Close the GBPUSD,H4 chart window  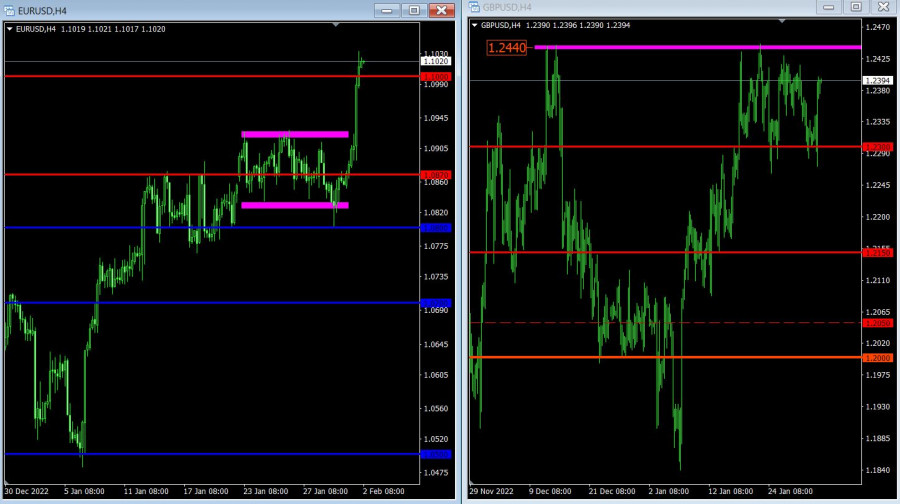pos(883,7)
